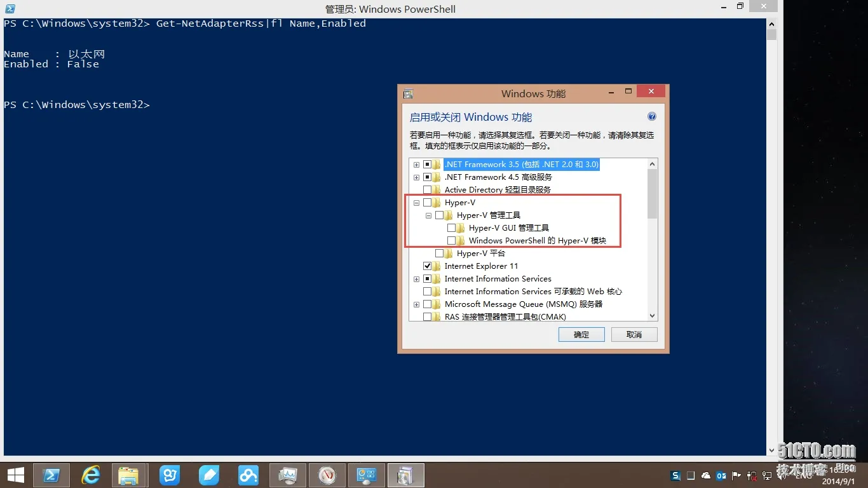Check the PowerShell Hyper-V 模块 checkbox
This screenshot has height=488, width=868.
(451, 241)
